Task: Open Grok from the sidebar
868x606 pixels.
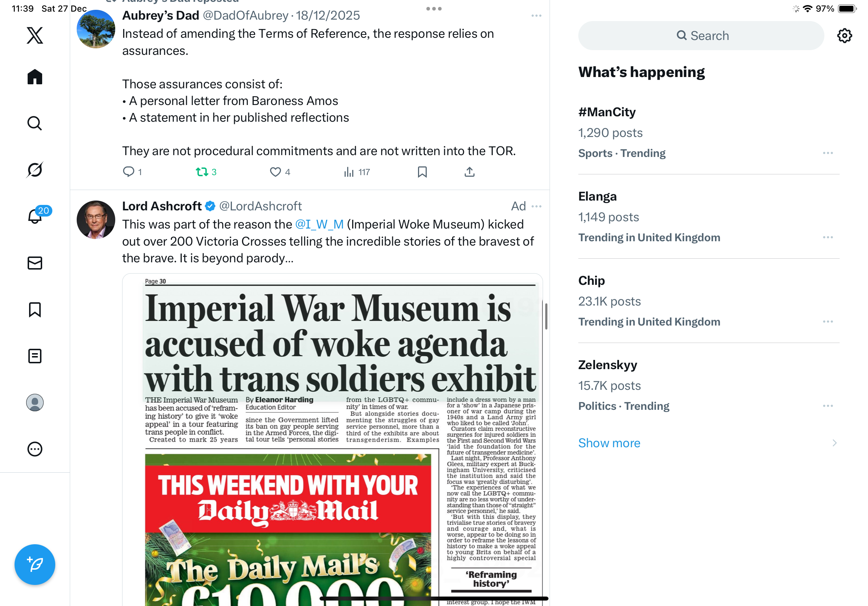Action: coord(35,170)
